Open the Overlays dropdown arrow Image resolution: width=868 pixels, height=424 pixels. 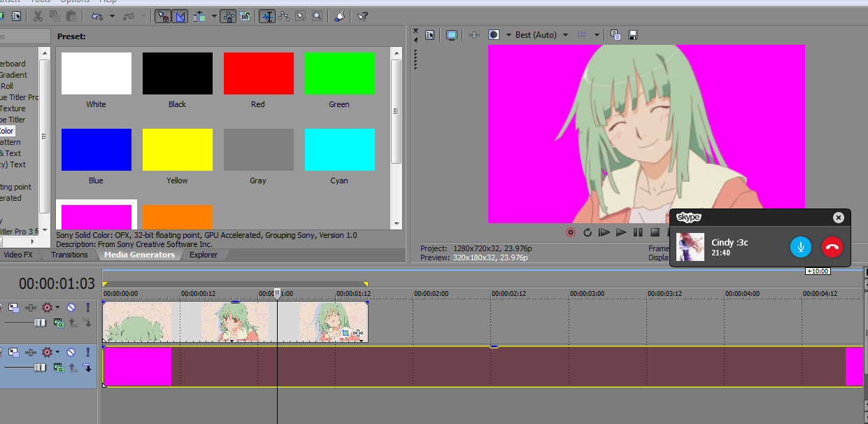pos(597,34)
